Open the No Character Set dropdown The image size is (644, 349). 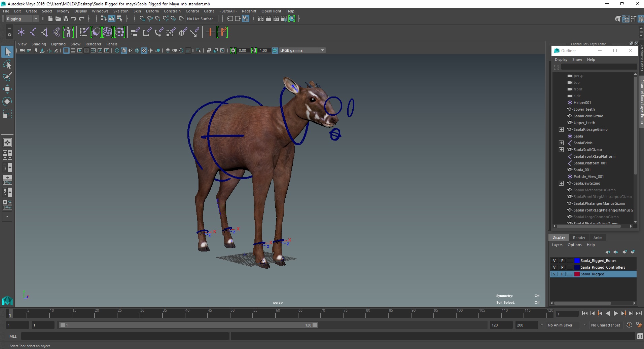click(606, 325)
